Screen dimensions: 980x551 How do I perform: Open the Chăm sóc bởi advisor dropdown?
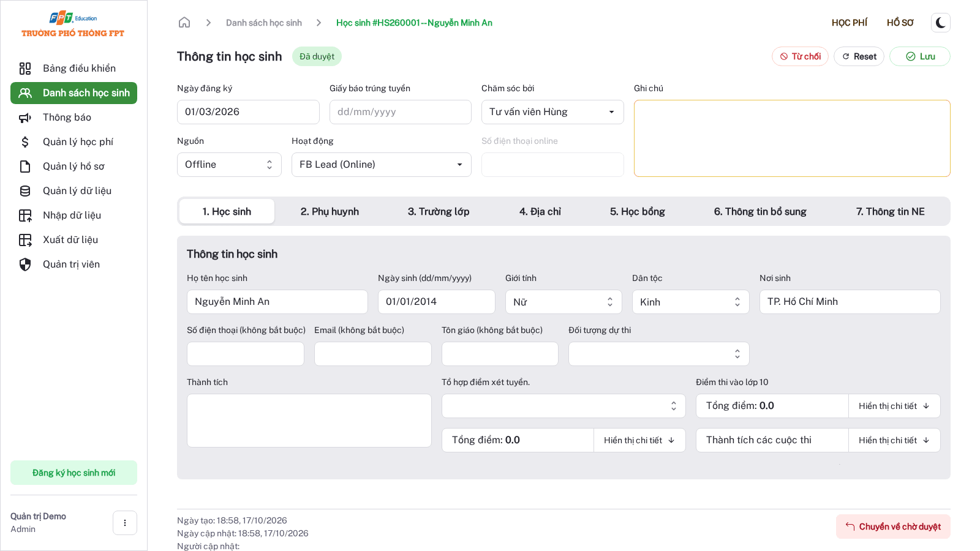(x=552, y=112)
